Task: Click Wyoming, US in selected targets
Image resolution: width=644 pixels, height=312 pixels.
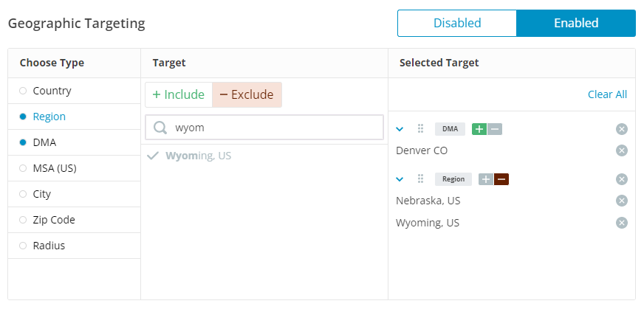Action: 428,223
